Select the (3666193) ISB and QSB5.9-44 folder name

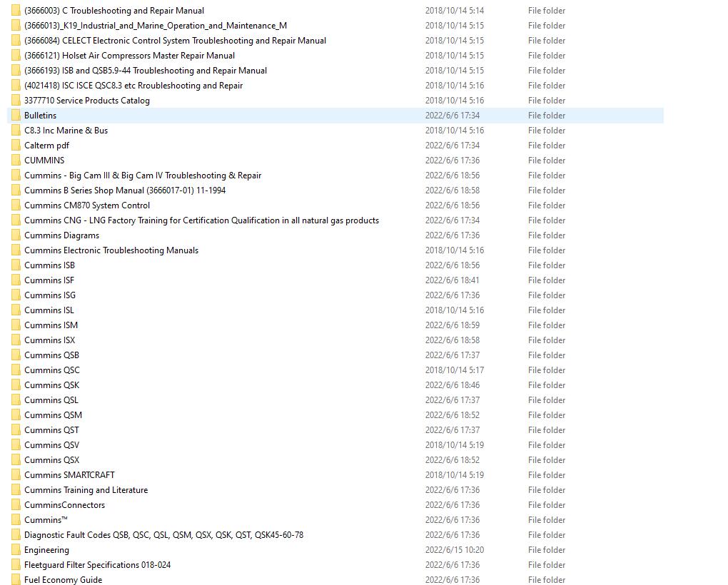(x=146, y=71)
